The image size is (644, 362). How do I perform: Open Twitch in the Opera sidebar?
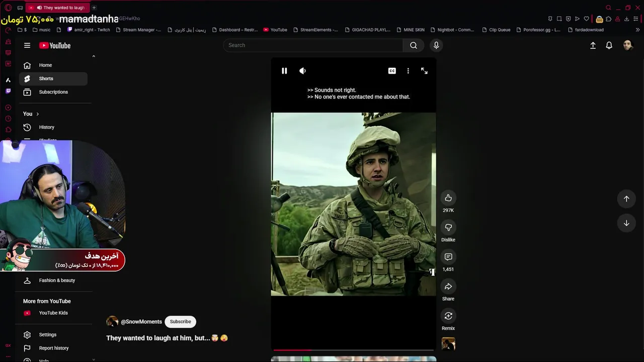click(x=8, y=91)
